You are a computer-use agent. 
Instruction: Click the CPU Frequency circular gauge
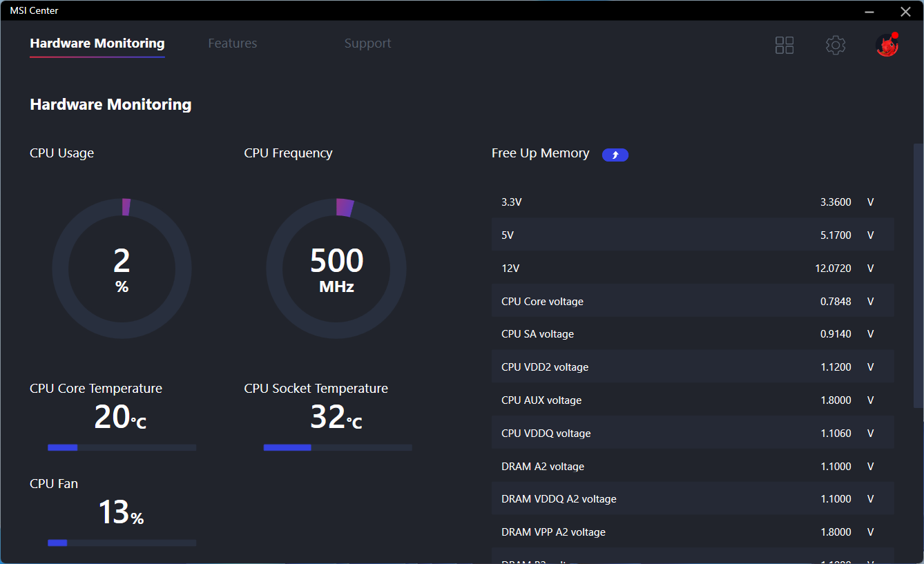tap(336, 269)
